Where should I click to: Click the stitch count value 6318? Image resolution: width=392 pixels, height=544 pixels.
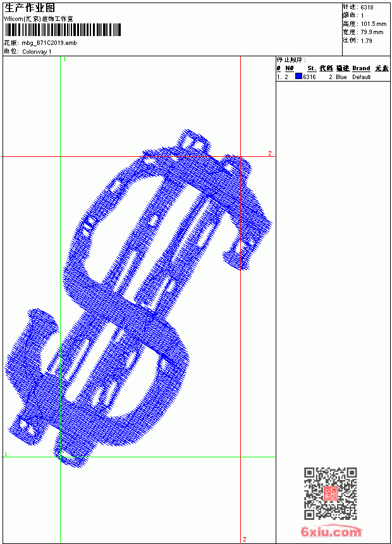coord(367,8)
